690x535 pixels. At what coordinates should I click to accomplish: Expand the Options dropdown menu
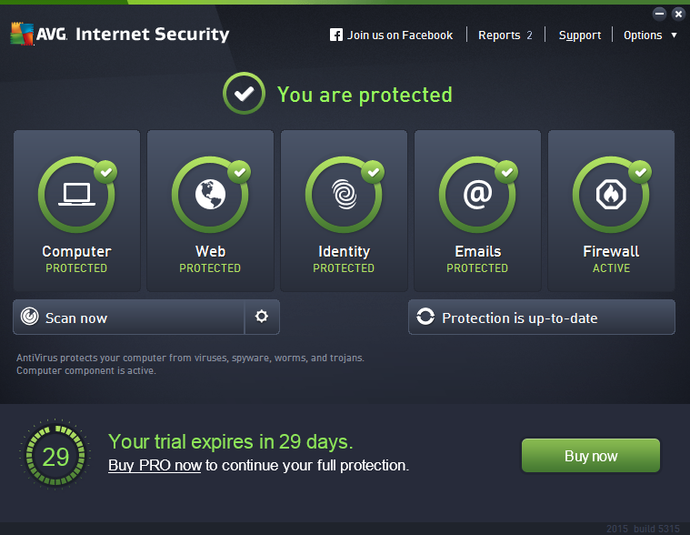coord(649,35)
